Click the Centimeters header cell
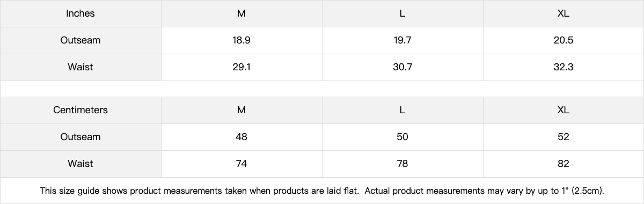644x204 pixels. click(x=80, y=110)
